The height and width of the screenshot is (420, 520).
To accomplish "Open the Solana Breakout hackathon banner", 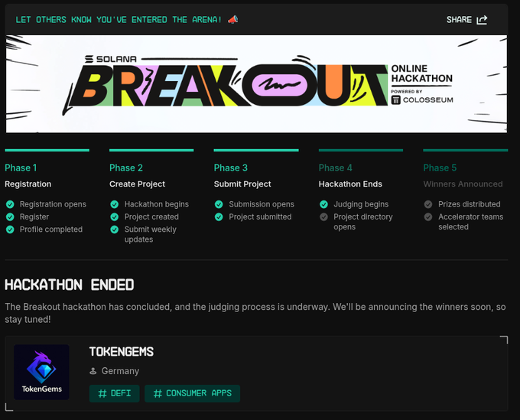I will [256, 84].
